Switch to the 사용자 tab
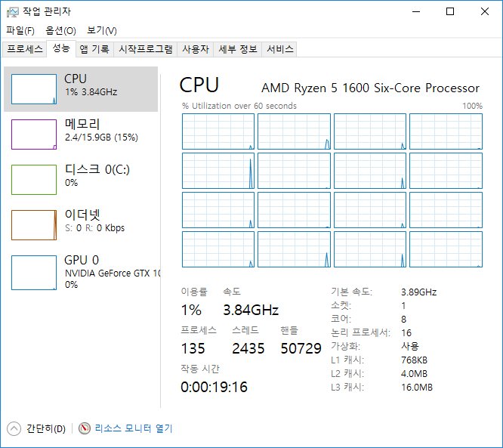 tap(196, 49)
